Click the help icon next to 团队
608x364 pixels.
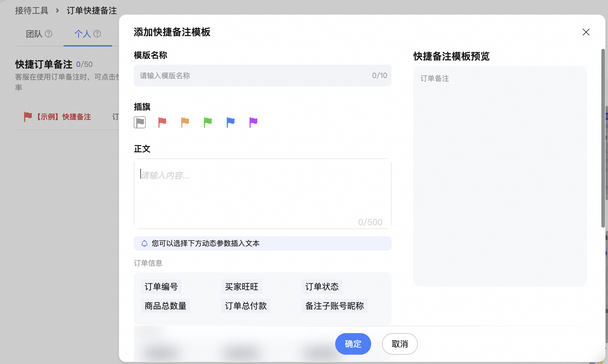coord(49,34)
